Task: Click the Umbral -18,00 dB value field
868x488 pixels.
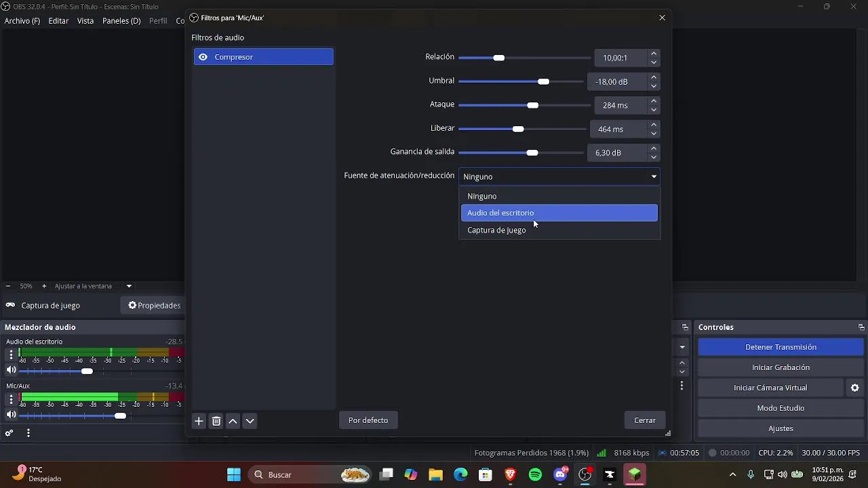Action: tap(618, 81)
